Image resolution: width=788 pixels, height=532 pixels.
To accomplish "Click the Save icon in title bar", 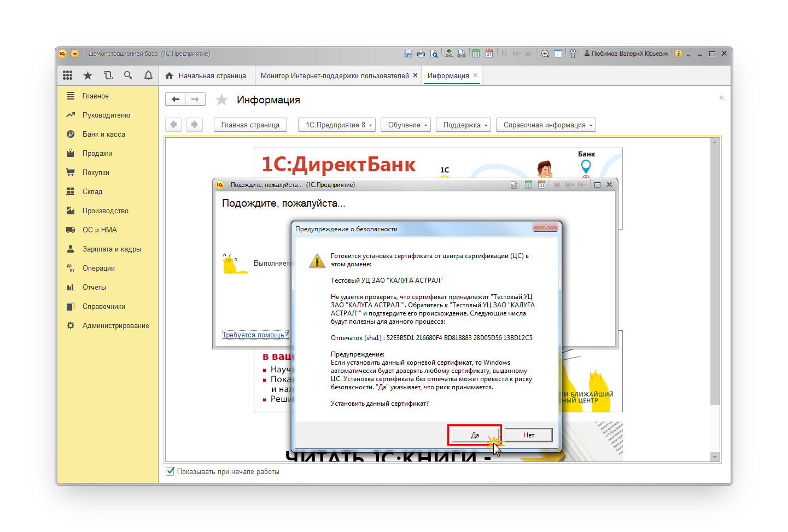I will (x=408, y=54).
